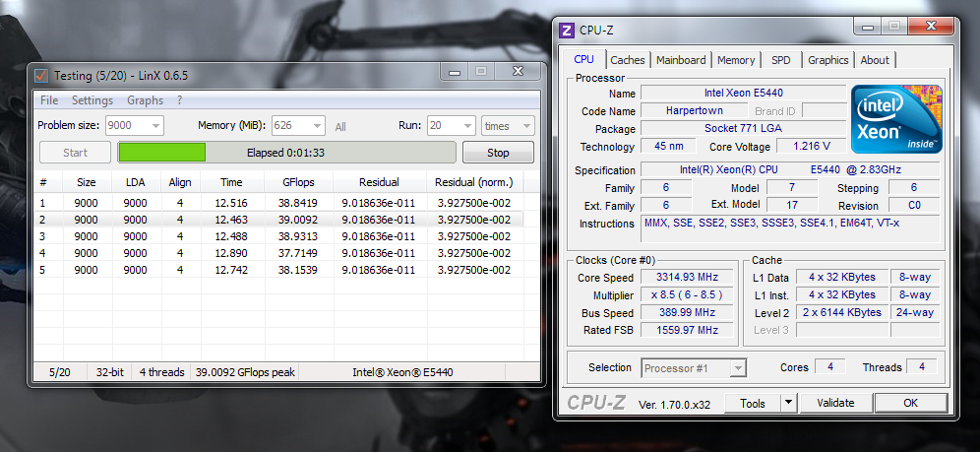Select result row with 38.1539 GFlops

[278, 270]
